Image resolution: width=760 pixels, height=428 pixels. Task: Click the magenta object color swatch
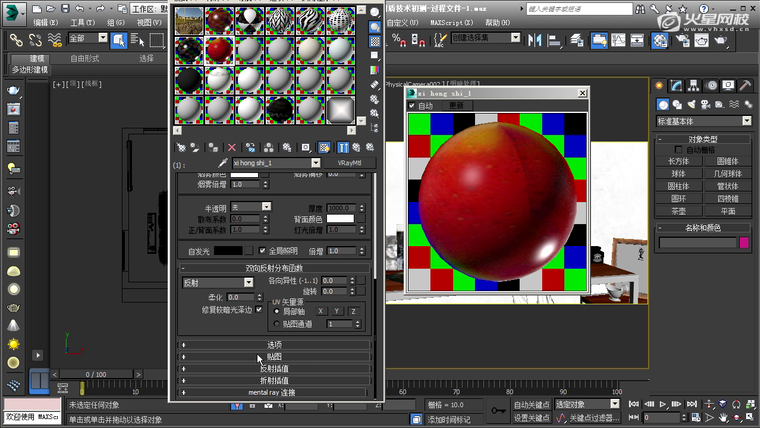[744, 242]
